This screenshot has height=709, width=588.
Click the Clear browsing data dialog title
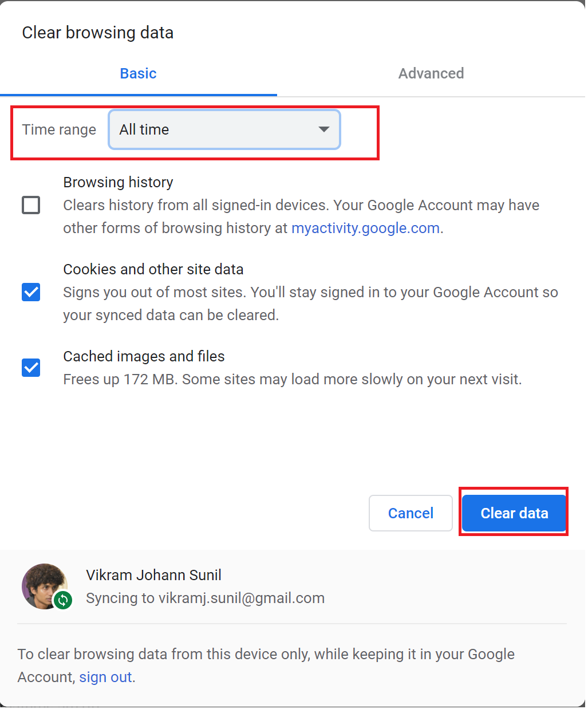click(97, 33)
